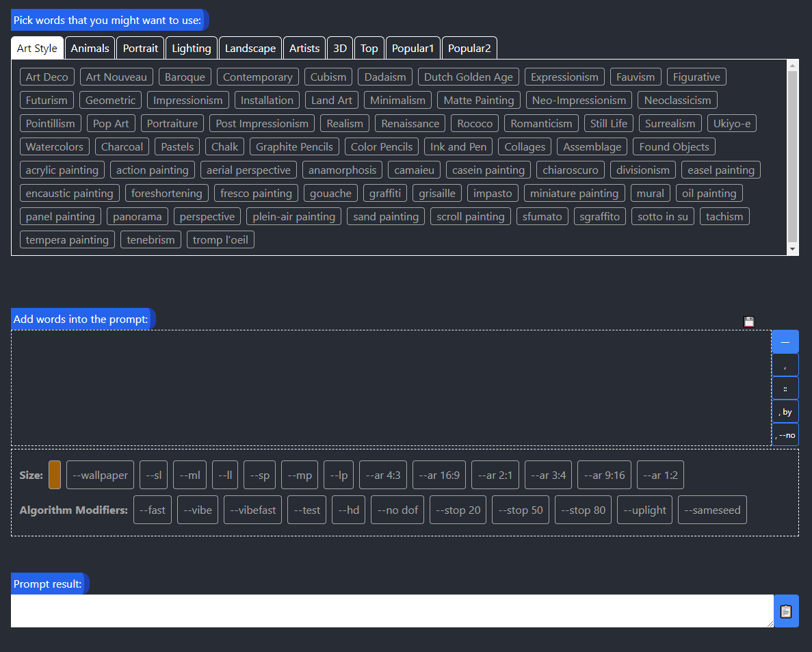Viewport: 812px width, 652px height.
Task: Enable the --stop 50 modifier
Action: pyautogui.click(x=521, y=510)
